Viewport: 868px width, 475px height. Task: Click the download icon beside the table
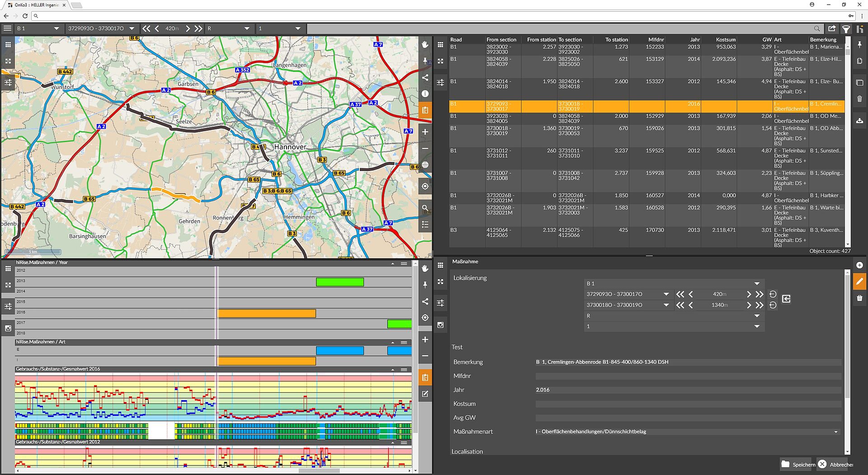[859, 120]
